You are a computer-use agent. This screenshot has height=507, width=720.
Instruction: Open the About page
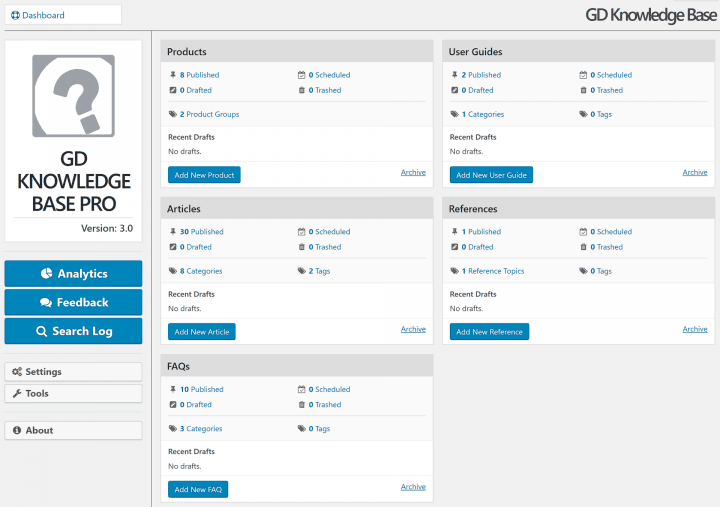[x=73, y=430]
